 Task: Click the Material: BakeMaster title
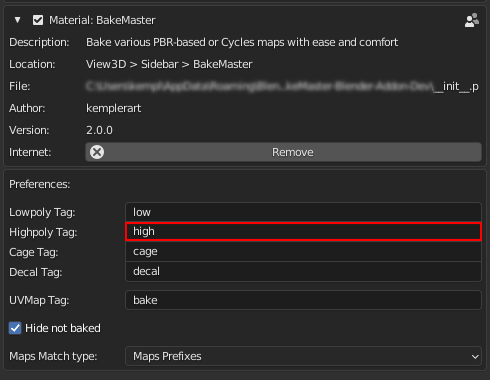pyautogui.click(x=102, y=20)
